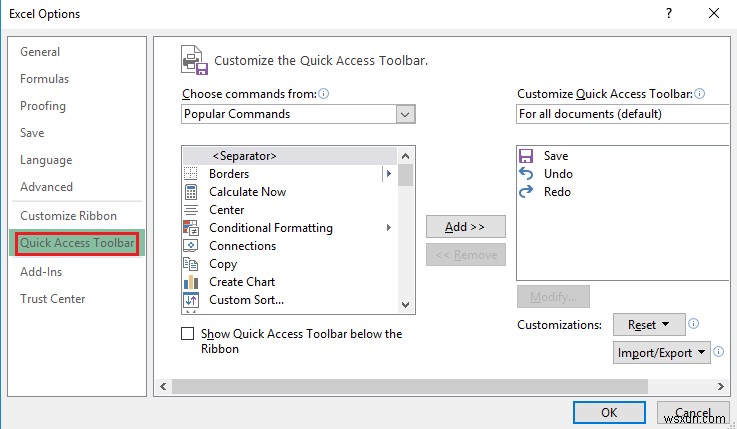Image resolution: width=737 pixels, height=429 pixels.
Task: Click the Undo arrow icon
Action: pyautogui.click(x=527, y=174)
